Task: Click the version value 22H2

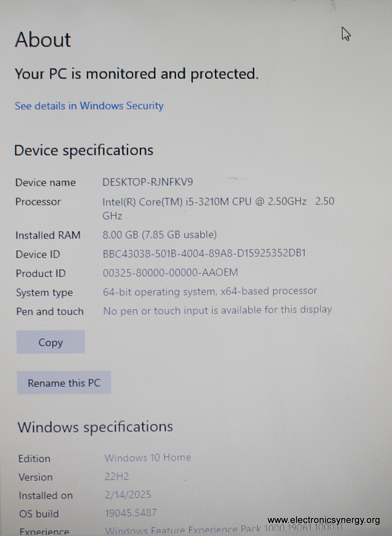Action: point(117,476)
